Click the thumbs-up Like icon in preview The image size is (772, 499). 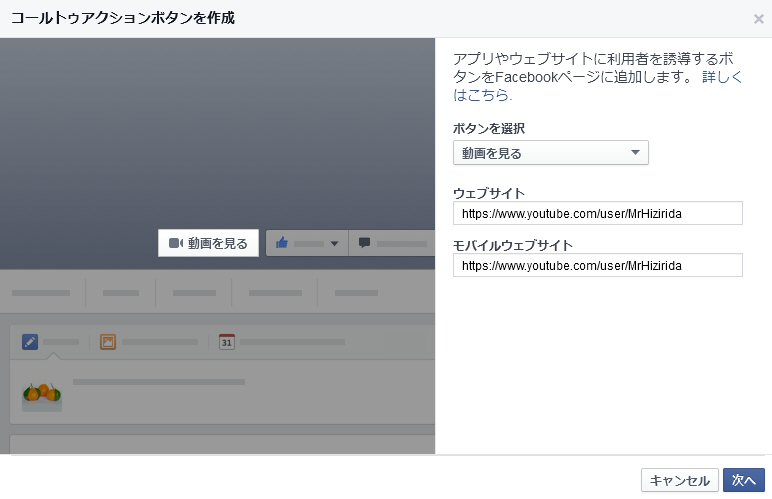282,242
